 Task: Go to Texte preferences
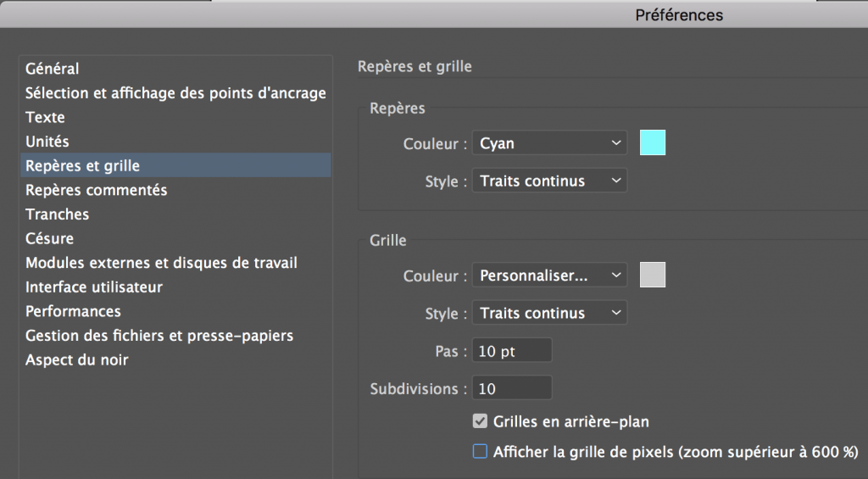coord(45,118)
